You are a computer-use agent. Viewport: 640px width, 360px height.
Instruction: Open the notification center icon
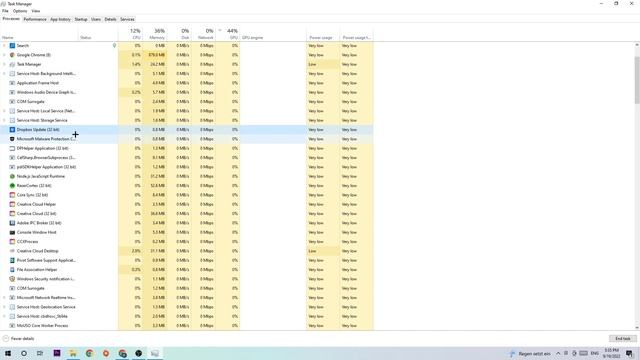(629, 353)
